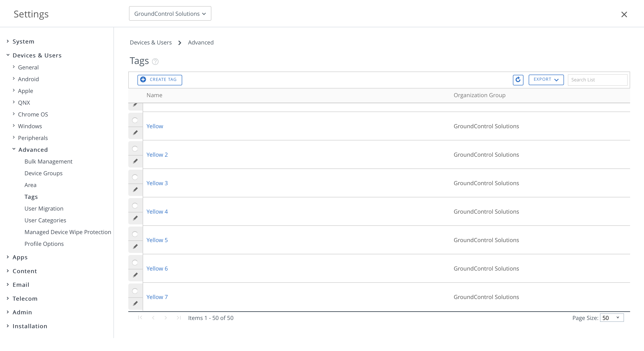
Task: Open the Yellow 5 tag link
Action: (157, 240)
